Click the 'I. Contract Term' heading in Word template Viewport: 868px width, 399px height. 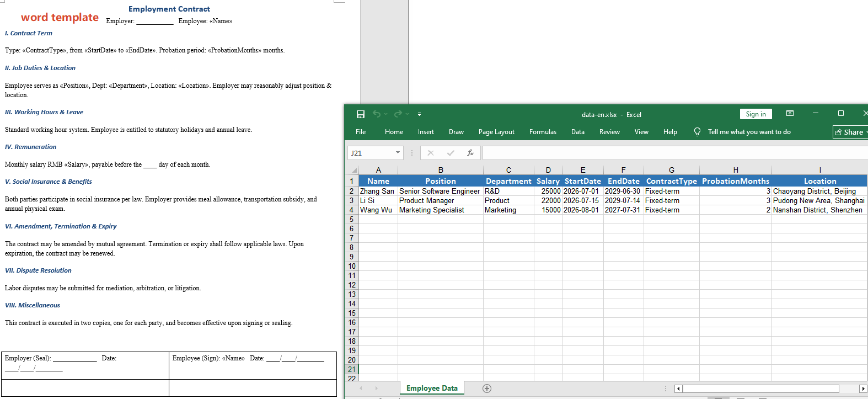pos(29,33)
